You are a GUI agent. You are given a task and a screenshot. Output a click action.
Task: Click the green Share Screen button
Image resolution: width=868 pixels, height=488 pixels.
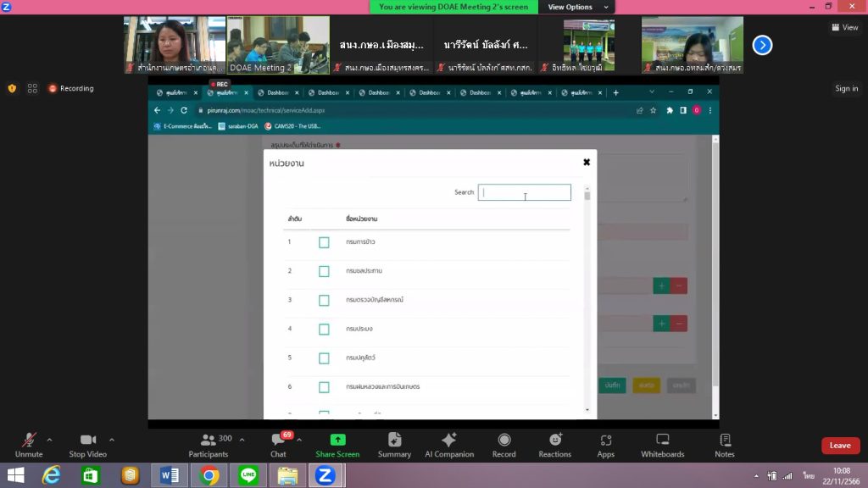click(337, 441)
